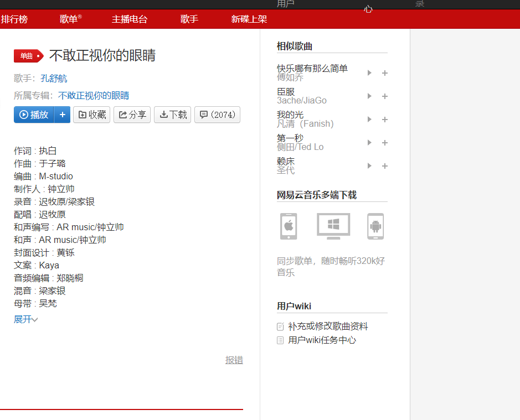Add 第一秒 to the play queue
Screen dimensions: 520x420
(x=385, y=143)
